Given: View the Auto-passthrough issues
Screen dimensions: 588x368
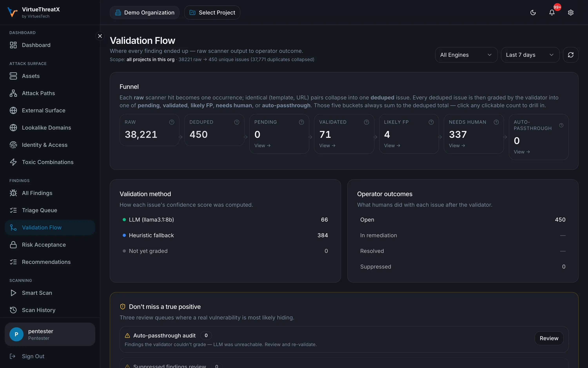Looking at the screenshot, I should point(522,152).
